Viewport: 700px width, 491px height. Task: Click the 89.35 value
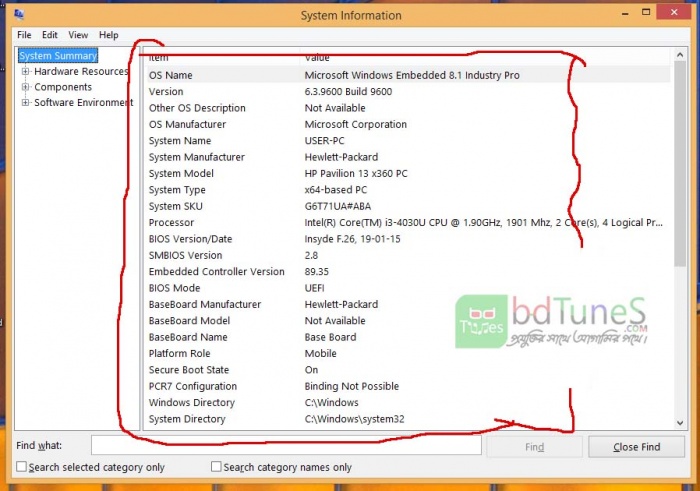tap(317, 271)
